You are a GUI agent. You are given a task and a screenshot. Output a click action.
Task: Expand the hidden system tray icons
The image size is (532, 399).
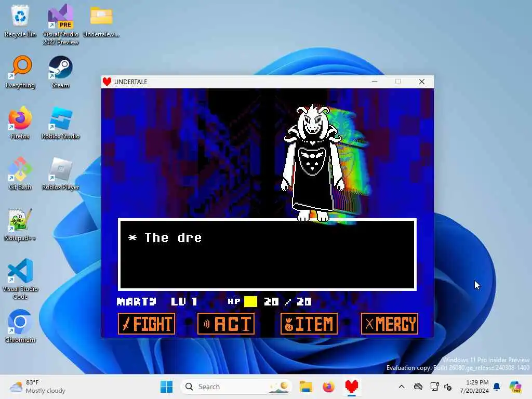click(402, 387)
